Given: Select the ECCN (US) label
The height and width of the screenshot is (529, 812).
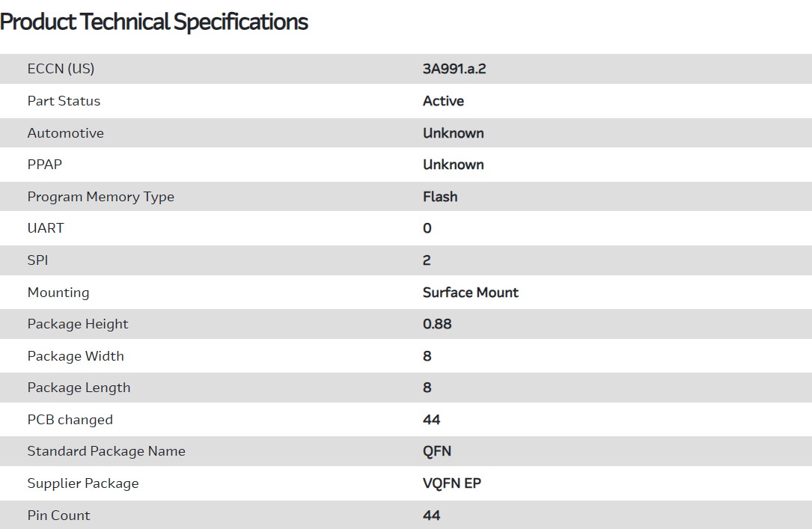Looking at the screenshot, I should (x=61, y=69).
